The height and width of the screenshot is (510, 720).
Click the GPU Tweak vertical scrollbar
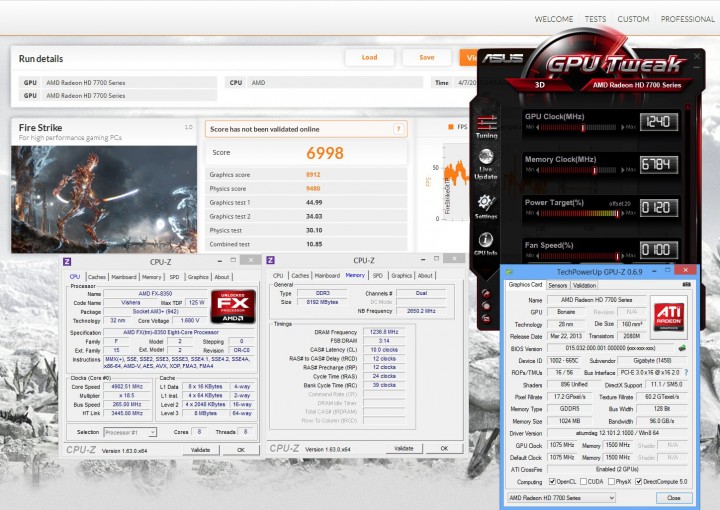coord(687,184)
